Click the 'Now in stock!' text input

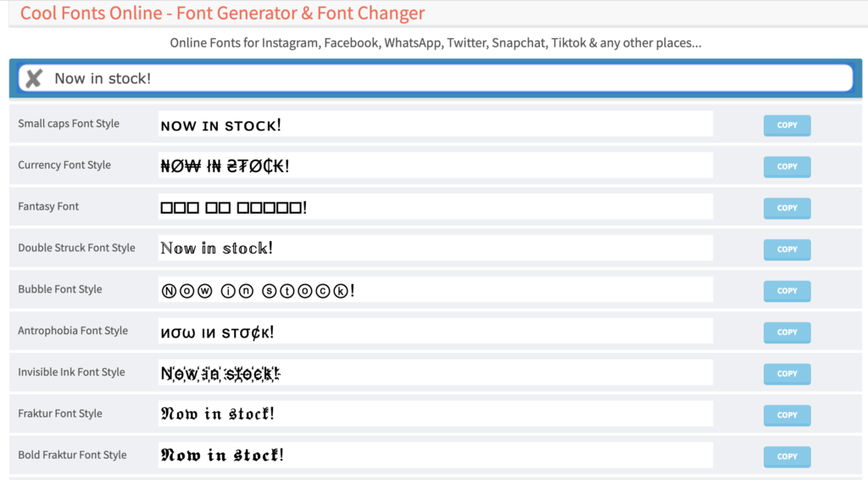coord(449,78)
